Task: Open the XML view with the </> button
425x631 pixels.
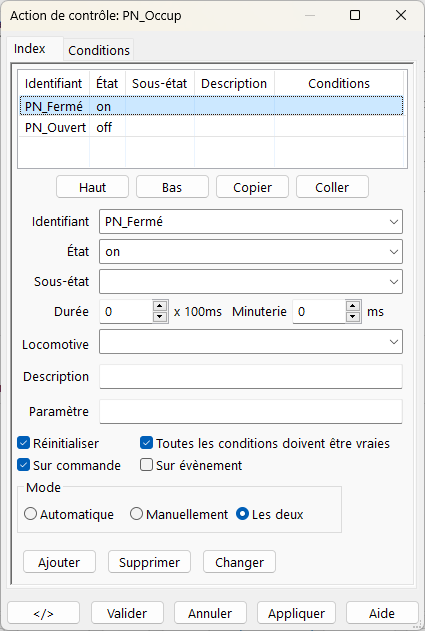Action: pos(43,613)
